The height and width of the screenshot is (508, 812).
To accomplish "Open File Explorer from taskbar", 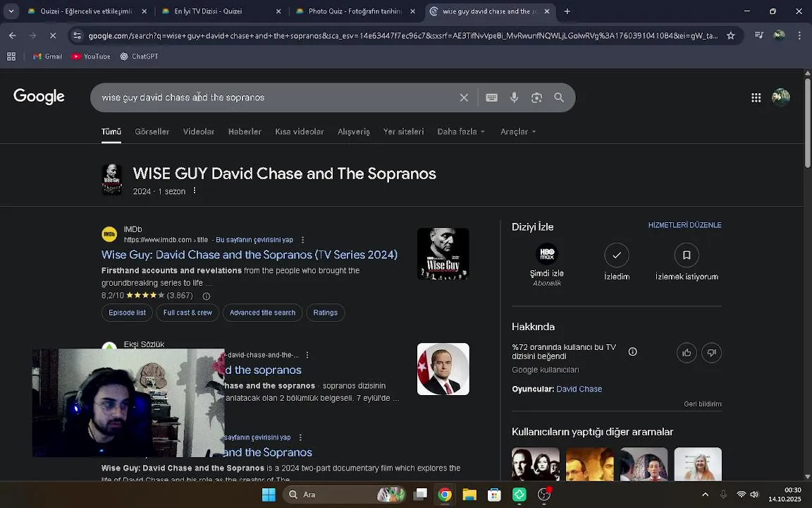I will pyautogui.click(x=469, y=495).
